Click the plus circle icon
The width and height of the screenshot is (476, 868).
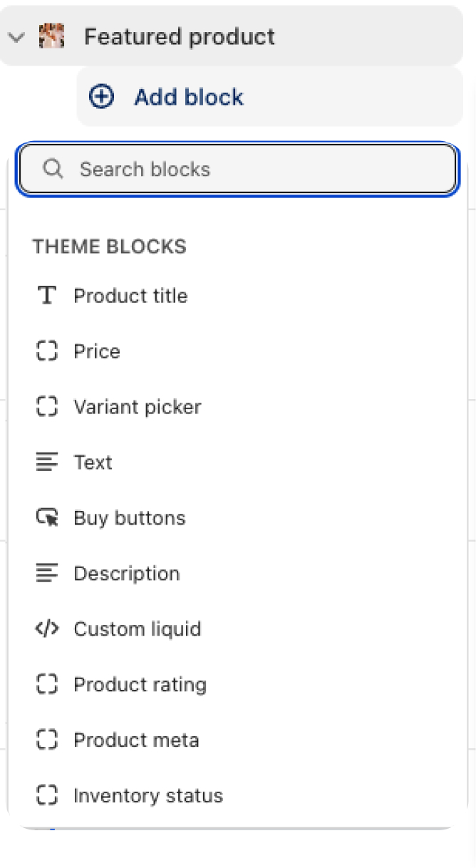[x=101, y=97]
